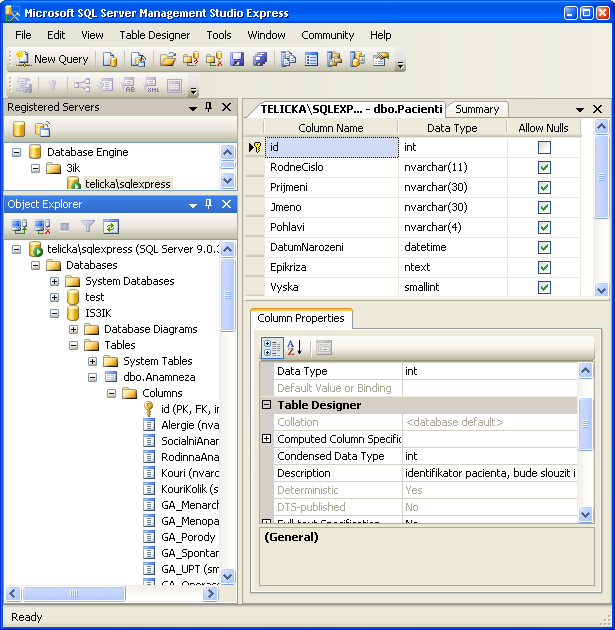
Task: Select the dbo.Pacienti document tab
Action: point(351,109)
